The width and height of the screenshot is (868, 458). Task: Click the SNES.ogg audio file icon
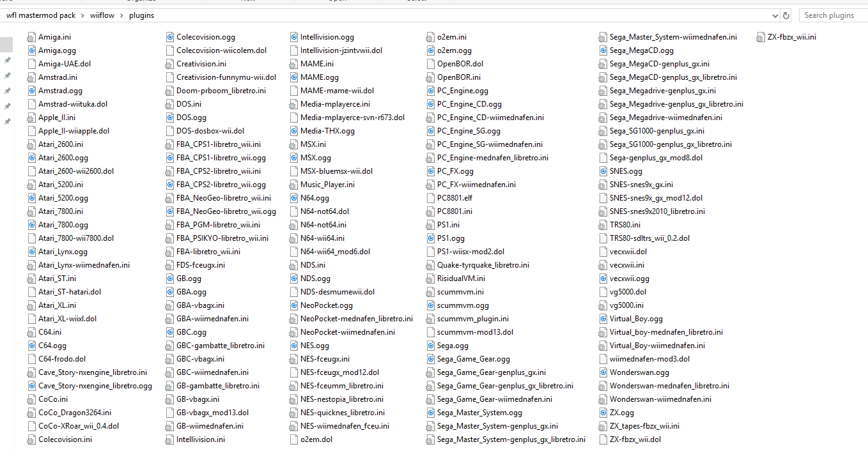[x=603, y=171]
